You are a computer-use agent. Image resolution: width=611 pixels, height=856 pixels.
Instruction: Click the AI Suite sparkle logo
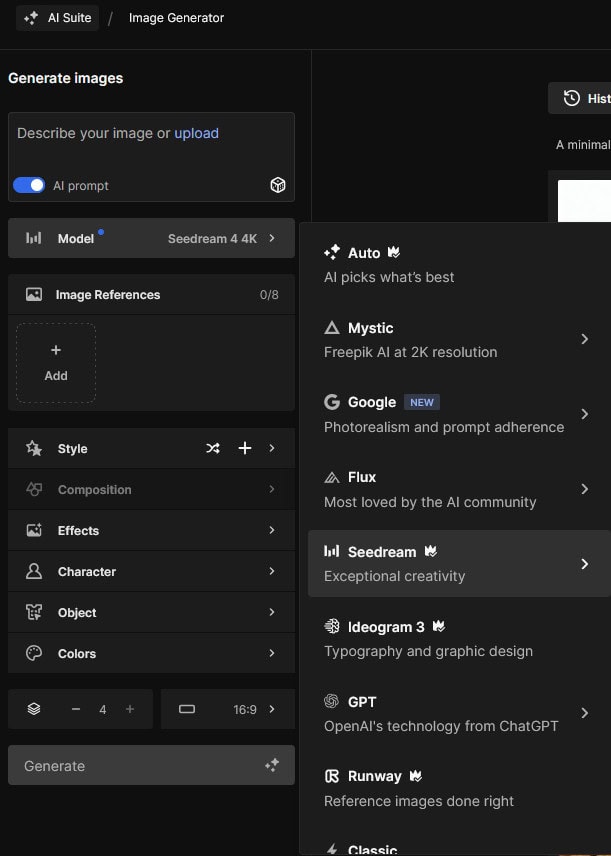coord(31,18)
